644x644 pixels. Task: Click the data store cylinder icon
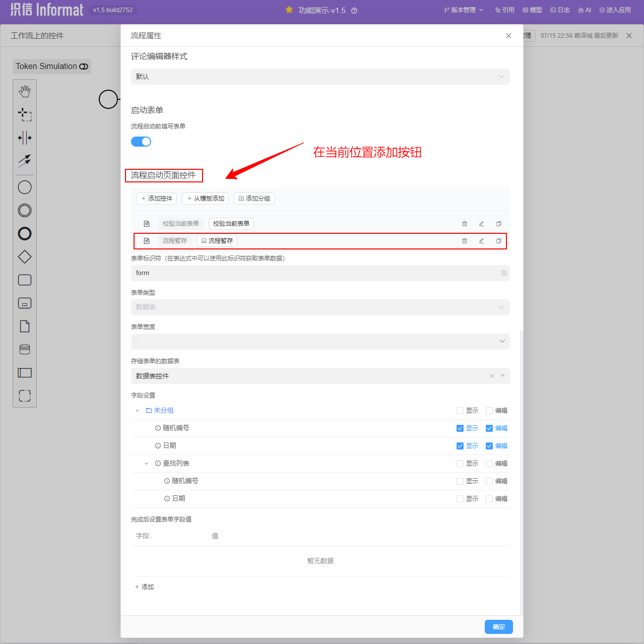tap(25, 349)
